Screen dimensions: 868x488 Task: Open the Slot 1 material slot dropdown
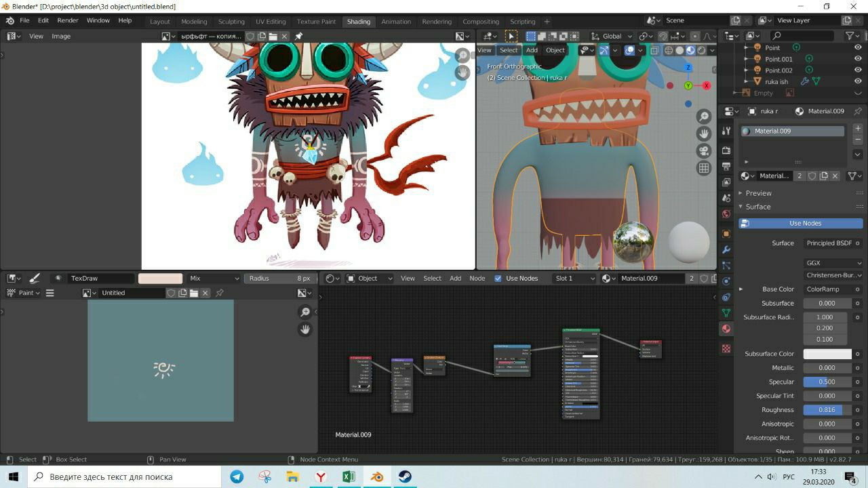click(x=575, y=278)
